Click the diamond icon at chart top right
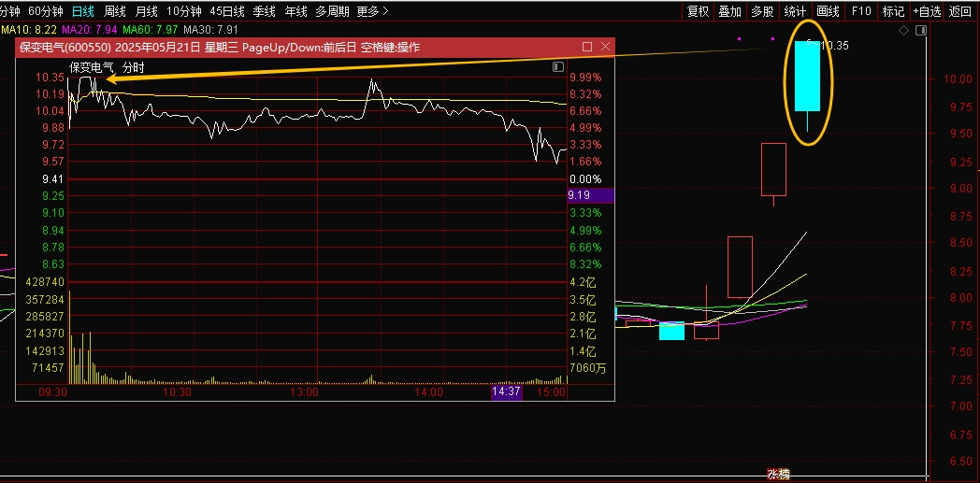 903,31
